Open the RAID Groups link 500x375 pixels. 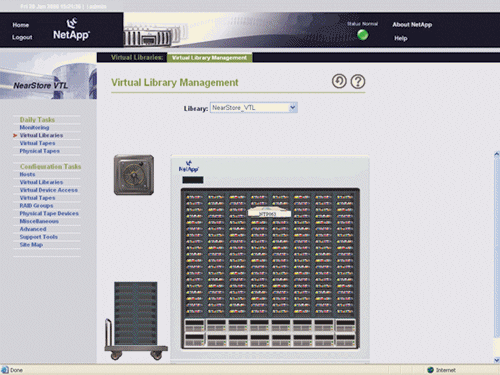point(36,205)
